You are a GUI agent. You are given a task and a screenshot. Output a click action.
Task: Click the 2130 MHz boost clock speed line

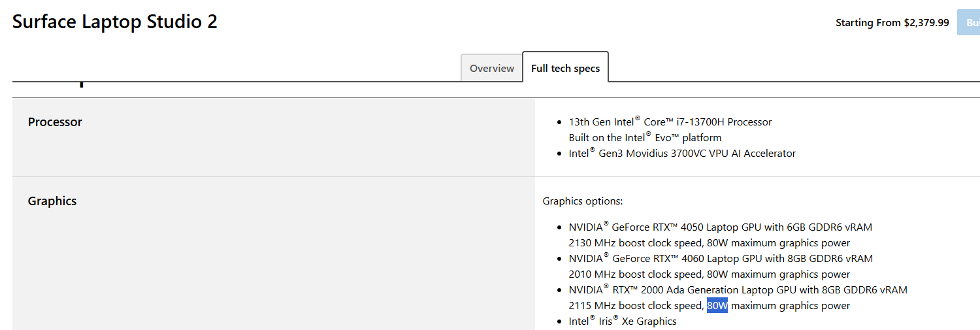[636, 243]
